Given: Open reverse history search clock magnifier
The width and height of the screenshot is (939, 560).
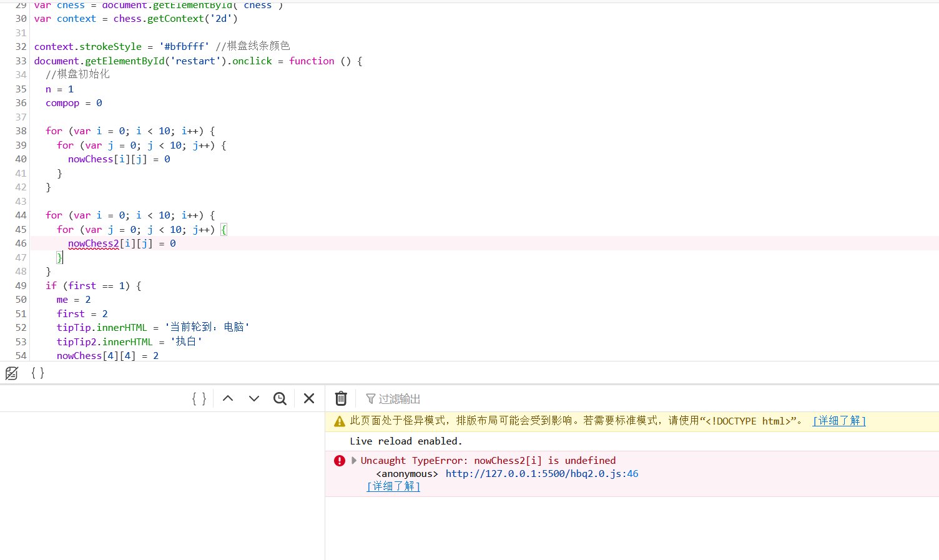Looking at the screenshot, I should point(280,399).
